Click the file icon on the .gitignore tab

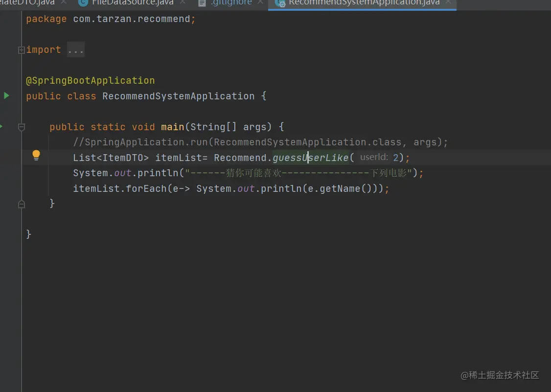pyautogui.click(x=202, y=3)
